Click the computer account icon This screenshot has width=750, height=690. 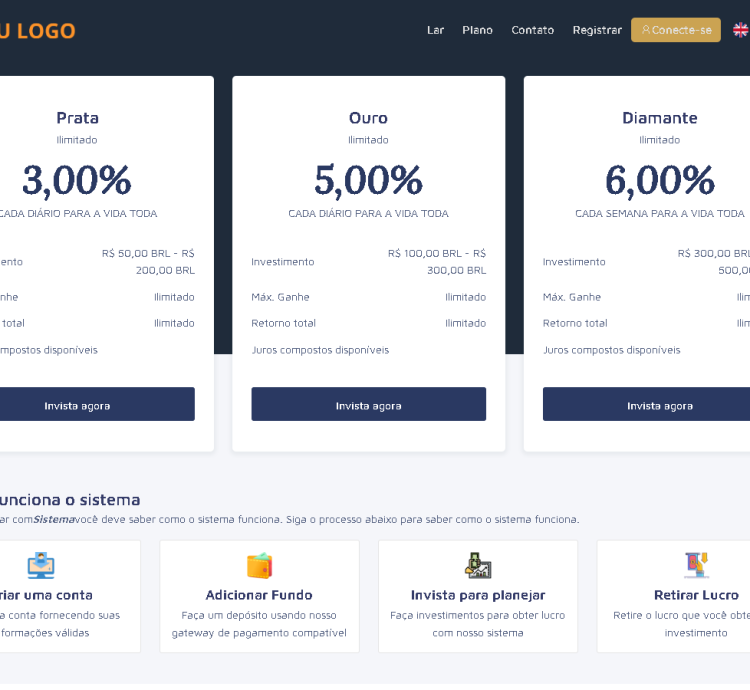(41, 565)
